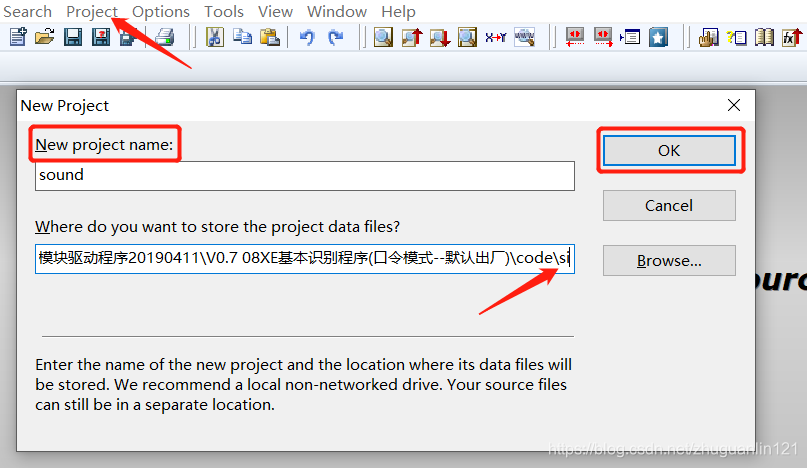This screenshot has height=468, width=807.
Task: Click the Go Back red arrow icon
Action: [575, 37]
